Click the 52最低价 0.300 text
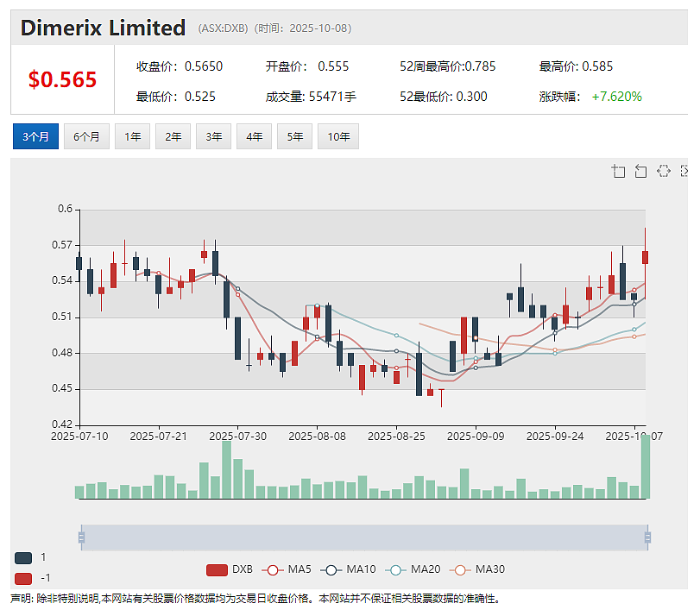700x616 pixels. 444,97
